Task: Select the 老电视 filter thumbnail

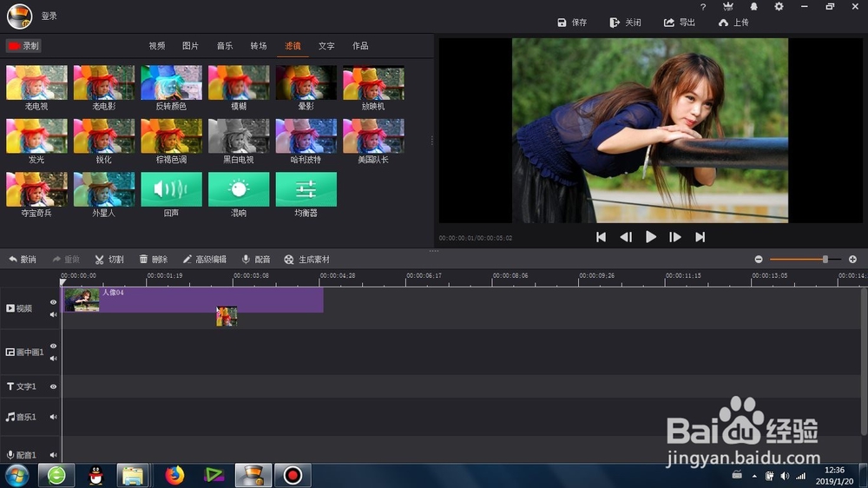Action: point(36,82)
